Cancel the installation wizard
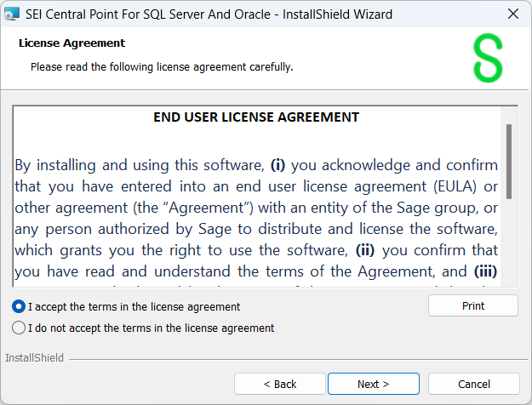Viewport: 532px width, 405px height. pos(473,384)
